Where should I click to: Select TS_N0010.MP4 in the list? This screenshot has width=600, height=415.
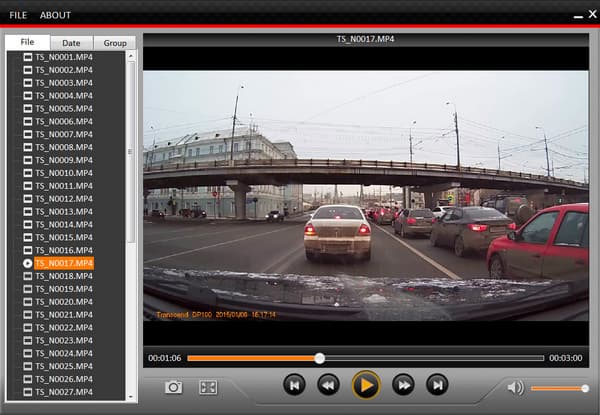[x=64, y=173]
